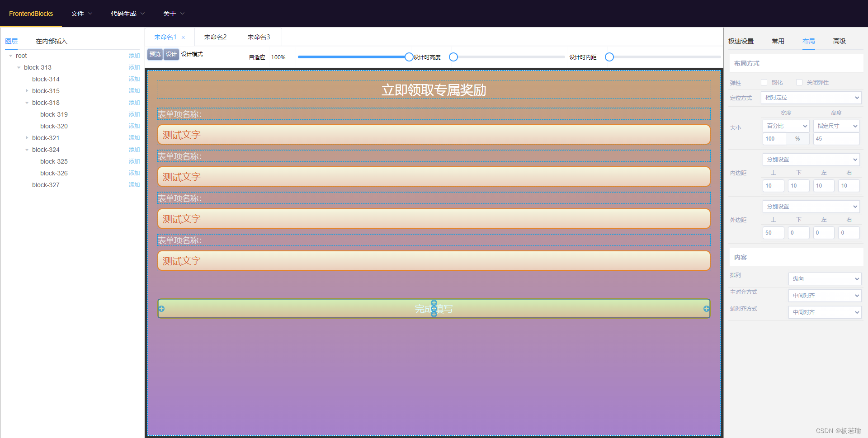This screenshot has width=868, height=438.
Task: Select block-325 in layer tree
Action: 54,161
